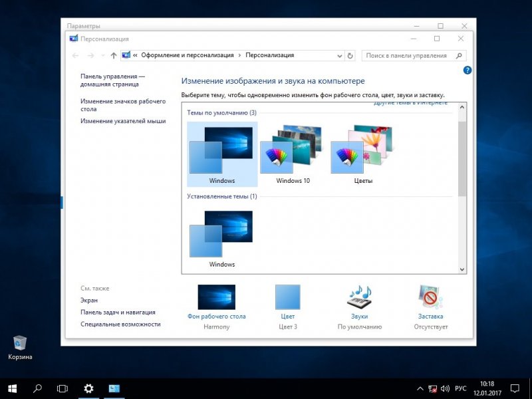Click the search magnifier in control panel search

pyautogui.click(x=459, y=56)
